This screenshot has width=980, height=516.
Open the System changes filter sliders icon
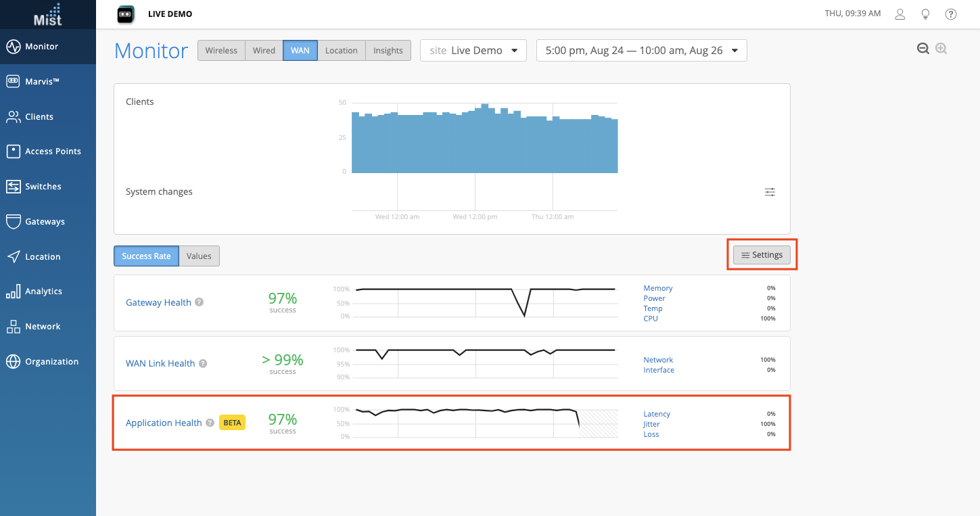770,192
